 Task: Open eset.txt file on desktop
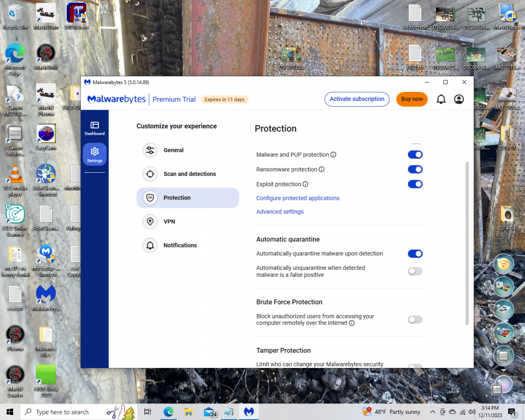click(x=15, y=298)
